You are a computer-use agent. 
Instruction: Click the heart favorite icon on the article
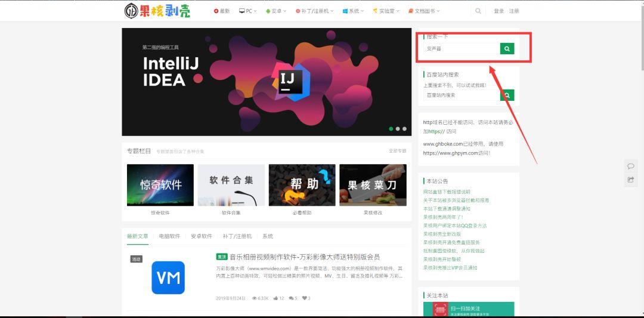305,298
